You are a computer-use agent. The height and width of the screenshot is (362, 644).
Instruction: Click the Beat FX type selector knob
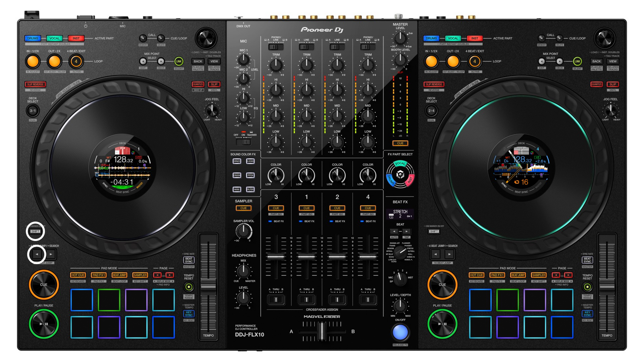pos(400,253)
